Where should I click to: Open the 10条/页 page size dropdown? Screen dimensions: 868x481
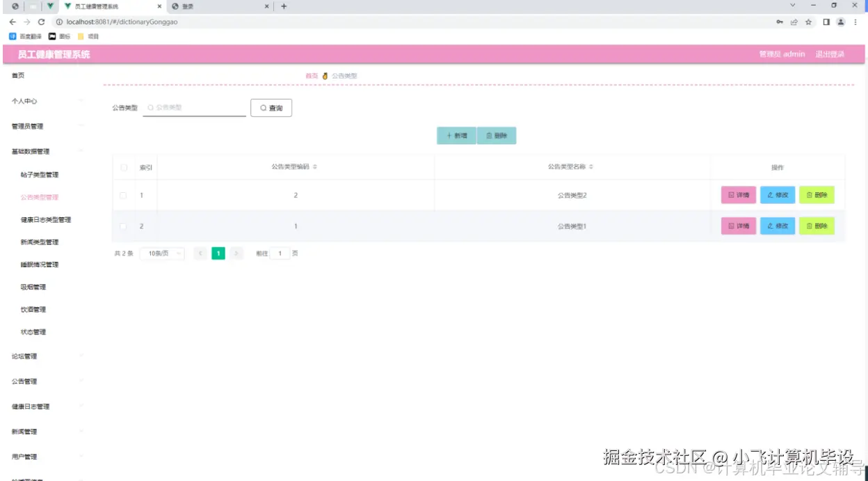pyautogui.click(x=162, y=253)
